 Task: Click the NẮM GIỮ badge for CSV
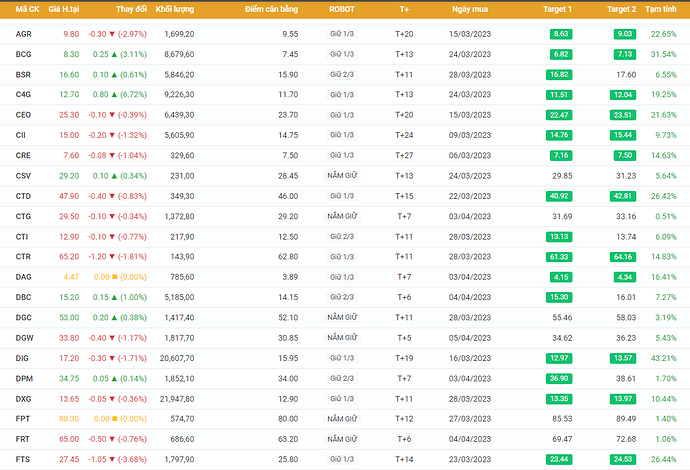[x=343, y=176]
